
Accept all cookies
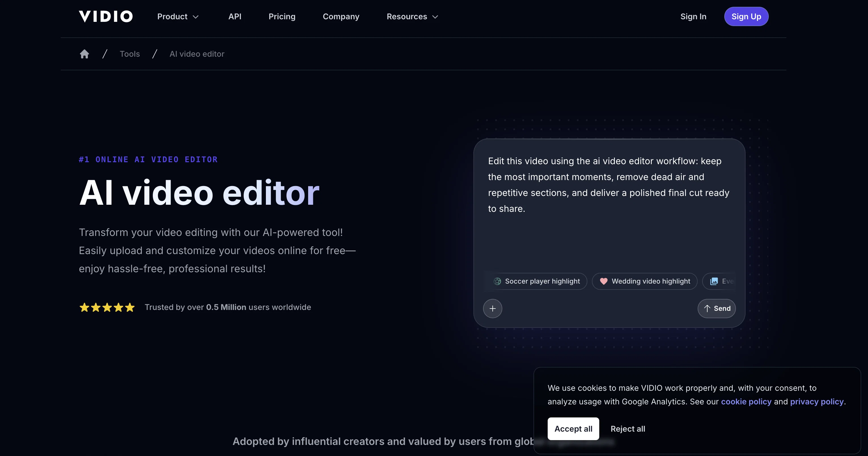pos(573,429)
